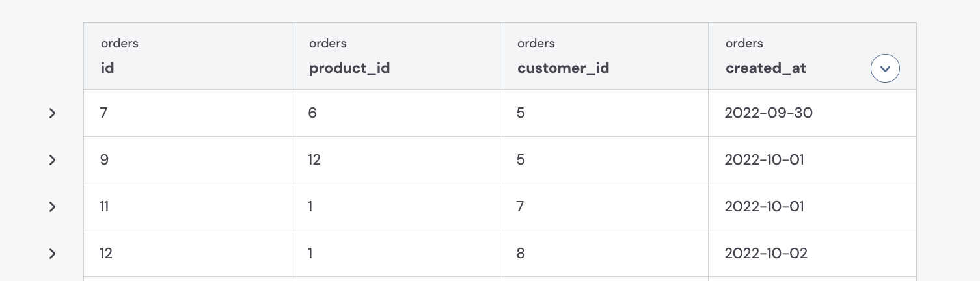Select customer_id cell with value 8
The height and width of the screenshot is (281, 980).
(604, 254)
